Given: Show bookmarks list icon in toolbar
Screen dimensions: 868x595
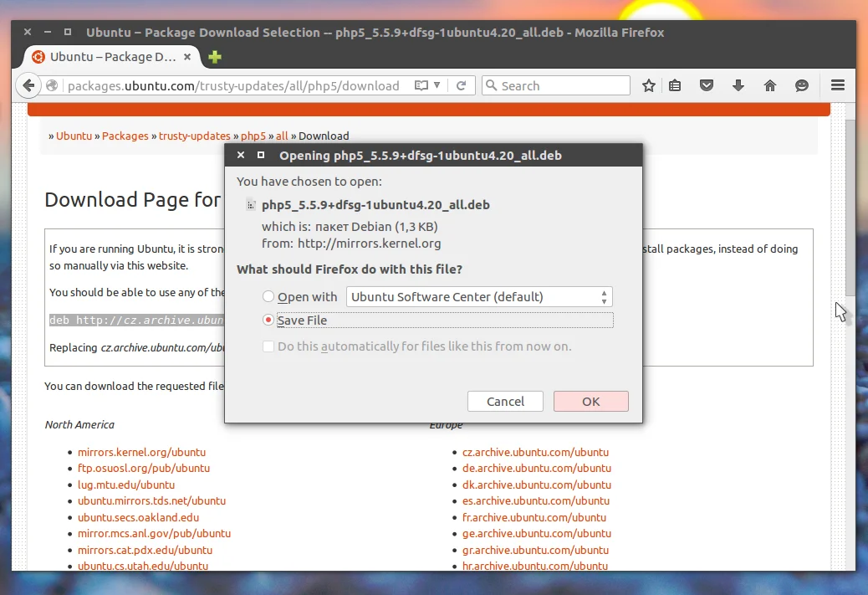Looking at the screenshot, I should [675, 85].
